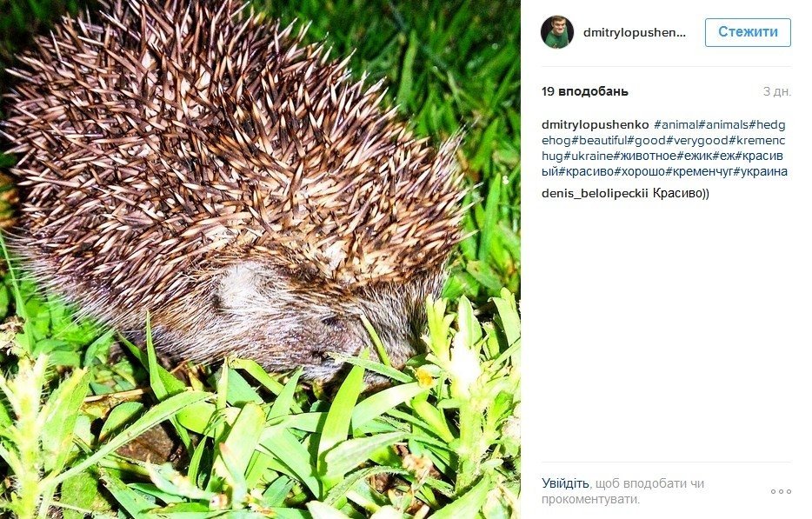812x519 pixels.
Task: Open dmitrylopushenko username in the caption
Action: (x=595, y=125)
